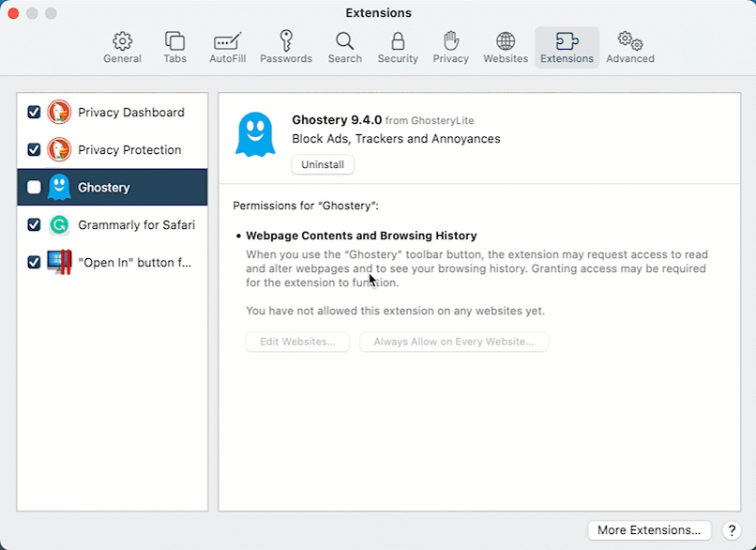Enable the Ghostery extension checkbox
Image resolution: width=756 pixels, height=550 pixels.
pos(34,187)
